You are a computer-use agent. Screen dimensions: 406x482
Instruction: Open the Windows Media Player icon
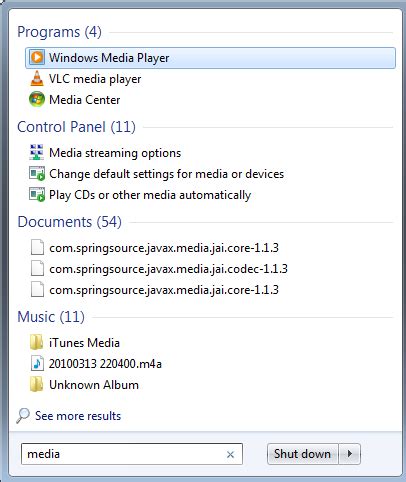click(x=37, y=57)
